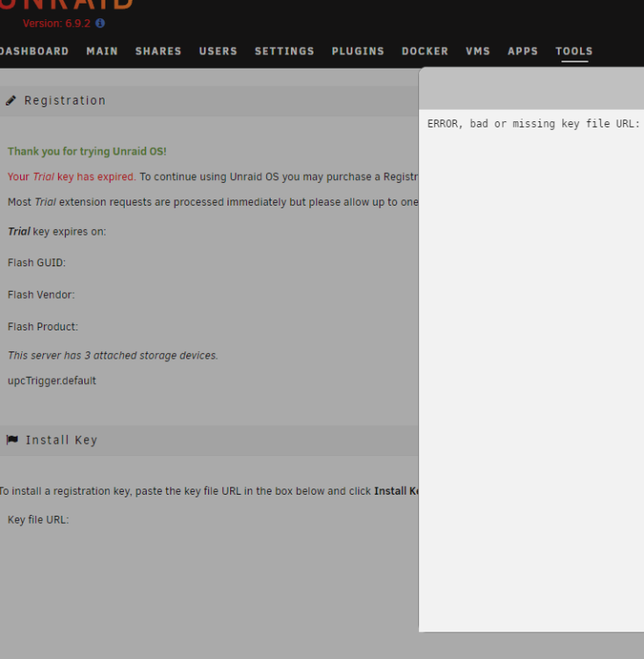This screenshot has width=644, height=659.
Task: Click the Registration pencil icon
Action: 11,100
